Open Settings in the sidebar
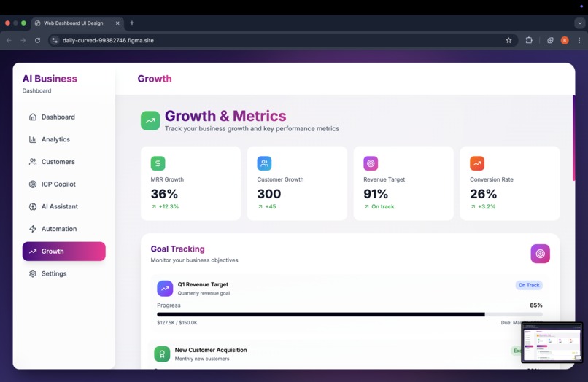 pyautogui.click(x=63, y=273)
